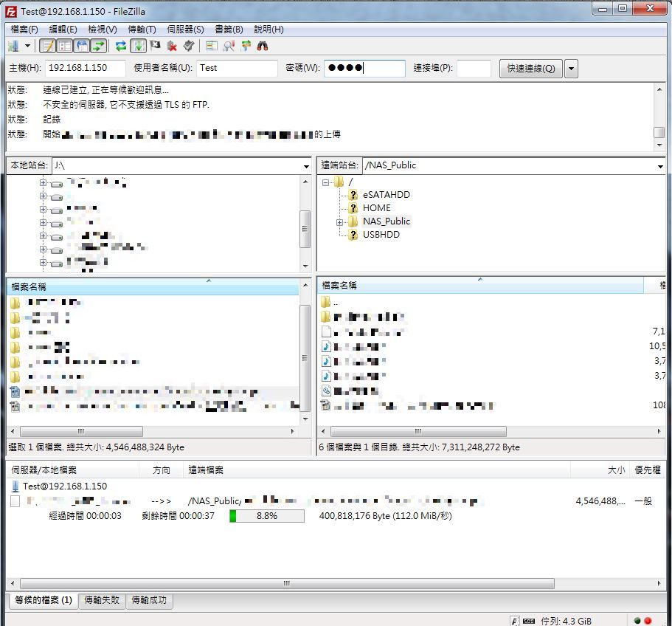This screenshot has height=626, width=672.
Task: Select the USBHDD folder
Action: (x=381, y=235)
